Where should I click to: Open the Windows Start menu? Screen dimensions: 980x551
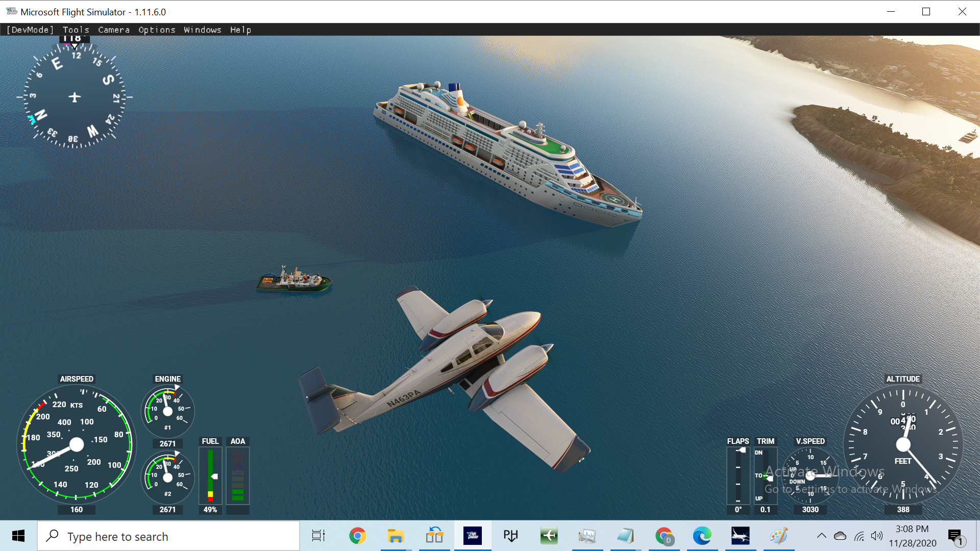[18, 536]
